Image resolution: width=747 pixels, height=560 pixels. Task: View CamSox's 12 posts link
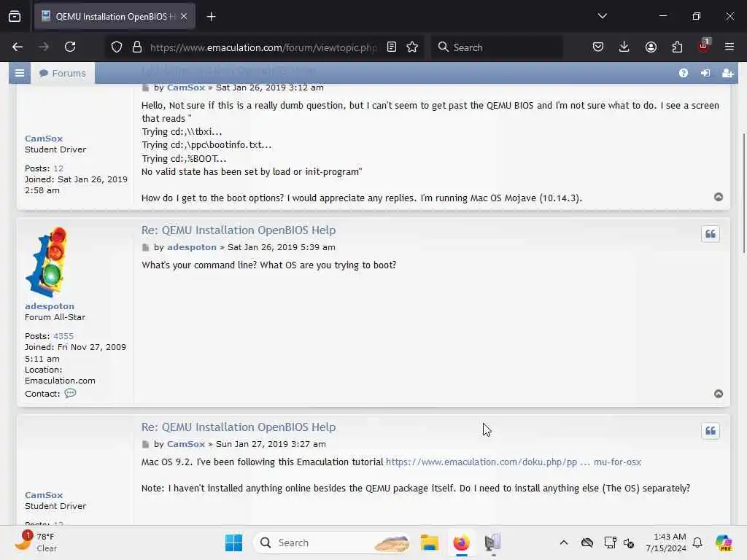click(x=58, y=168)
